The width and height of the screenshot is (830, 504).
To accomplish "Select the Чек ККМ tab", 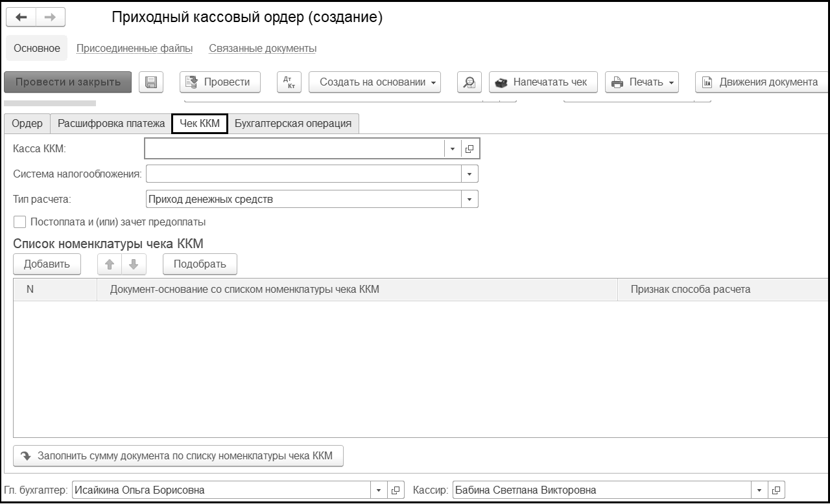I will [200, 124].
